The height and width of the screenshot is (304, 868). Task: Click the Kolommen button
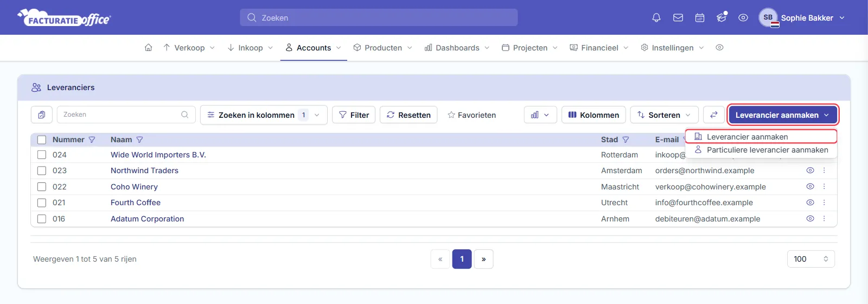[593, 115]
